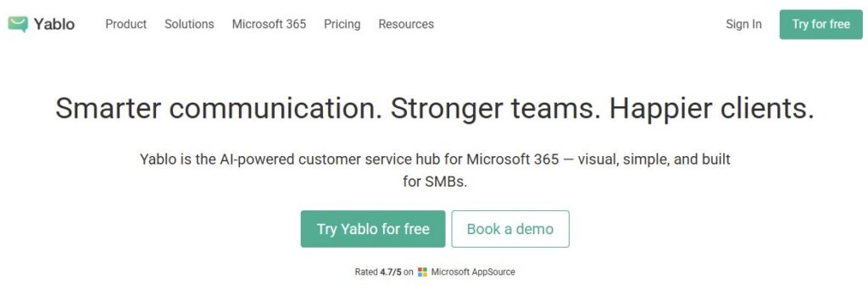Click the for SMBs text line
The image size is (868, 307).
(x=435, y=181)
